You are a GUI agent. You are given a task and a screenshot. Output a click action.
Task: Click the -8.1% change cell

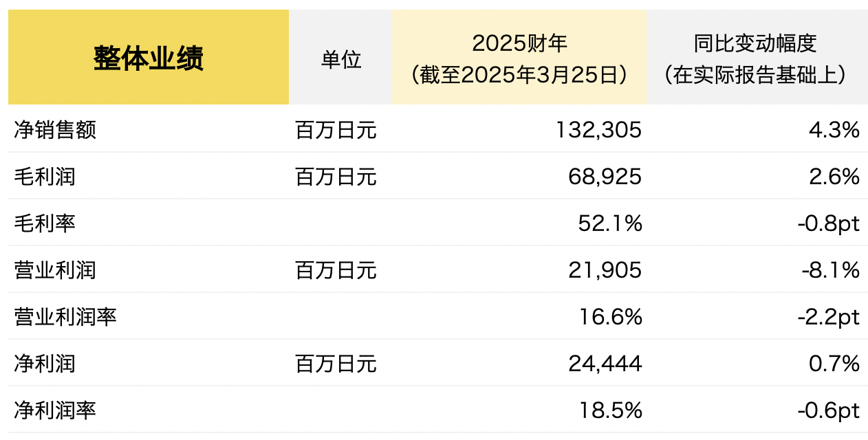[x=830, y=270]
